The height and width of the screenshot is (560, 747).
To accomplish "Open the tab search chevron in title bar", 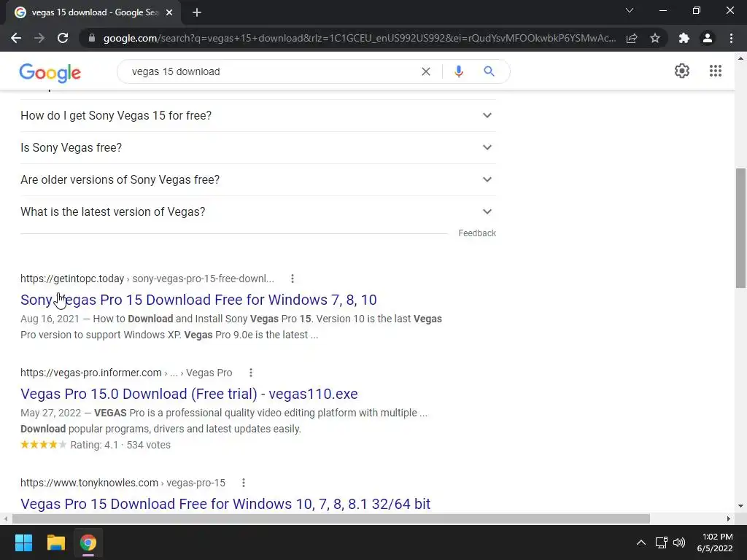I will pos(630,10).
